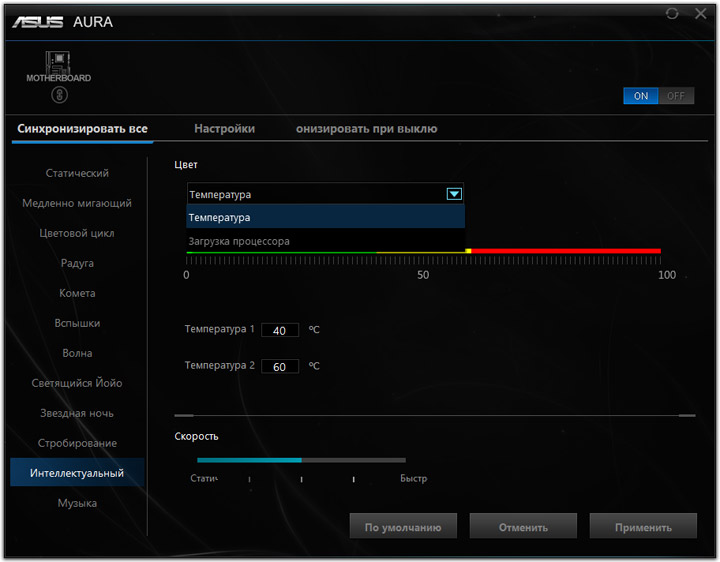
Task: Choose the Музыка effect
Action: [x=77, y=503]
